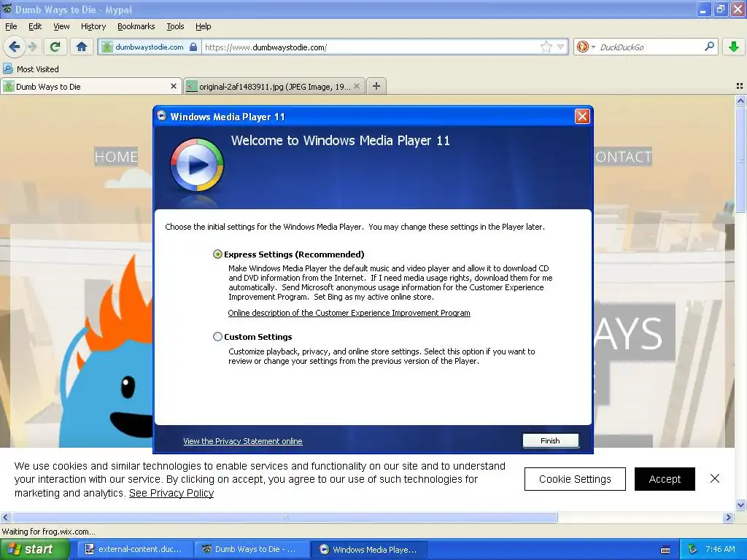This screenshot has width=747, height=560.
Task: Open the Edit menu
Action: [x=35, y=26]
